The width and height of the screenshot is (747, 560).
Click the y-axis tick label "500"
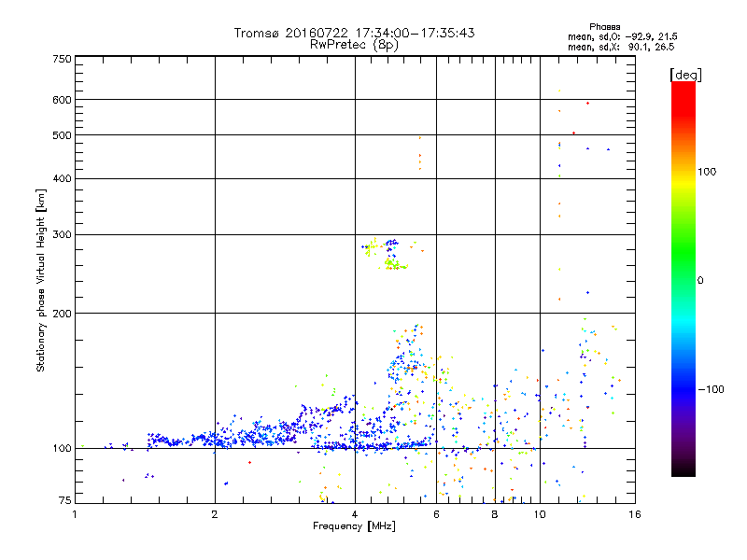(62, 135)
